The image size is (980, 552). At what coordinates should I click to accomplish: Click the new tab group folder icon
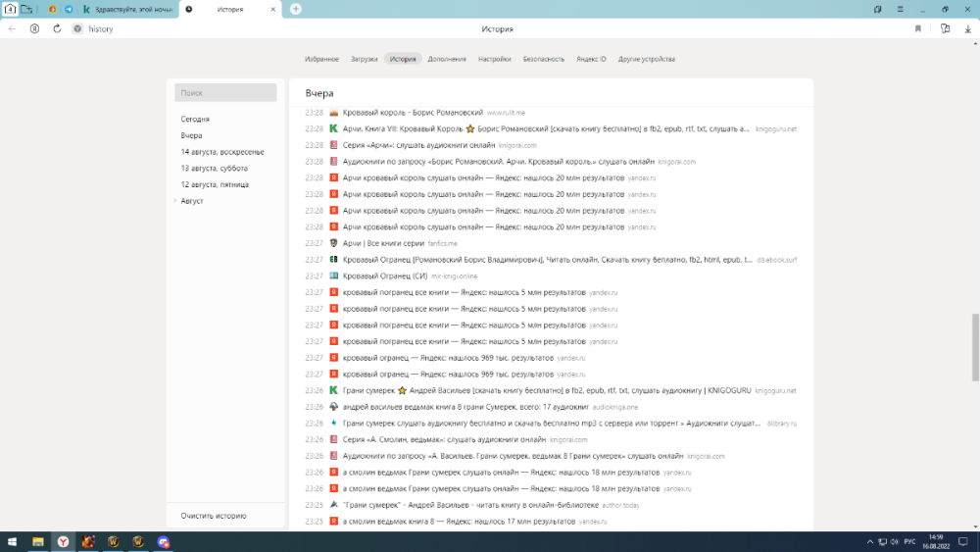point(26,9)
